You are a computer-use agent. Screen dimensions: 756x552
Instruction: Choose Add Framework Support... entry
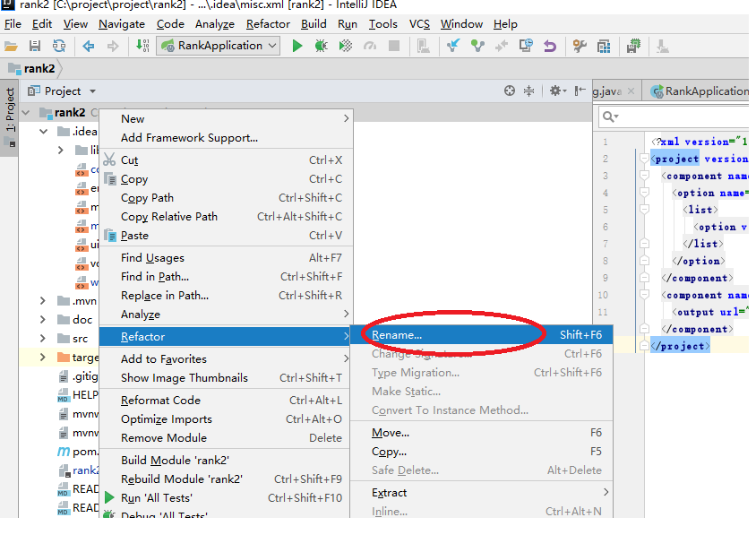(226, 138)
